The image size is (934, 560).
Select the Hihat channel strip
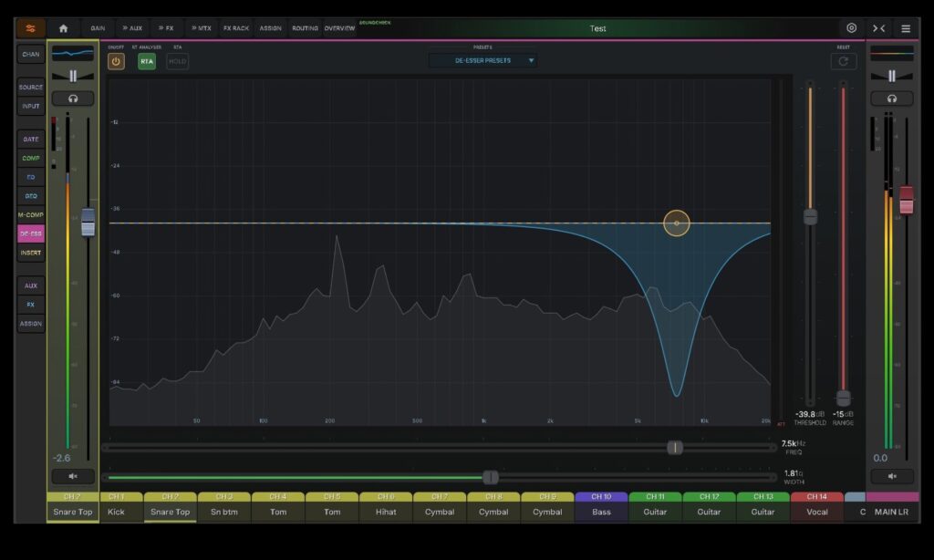[386, 507]
